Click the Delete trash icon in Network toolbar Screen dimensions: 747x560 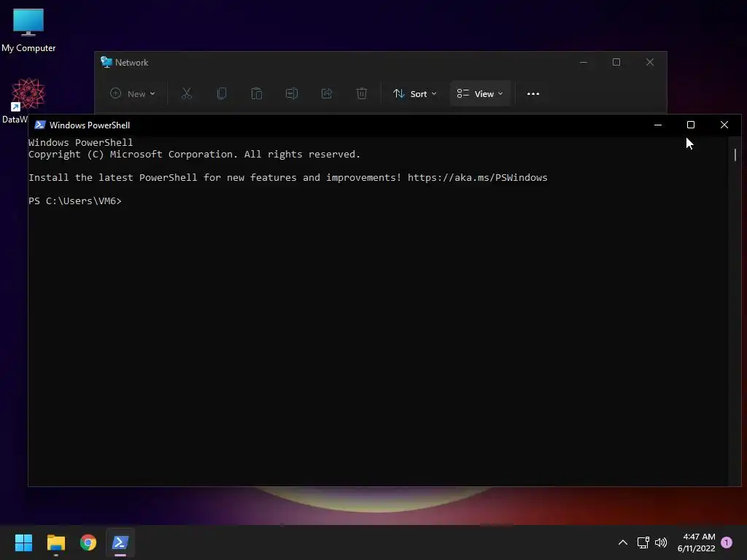[x=362, y=94]
